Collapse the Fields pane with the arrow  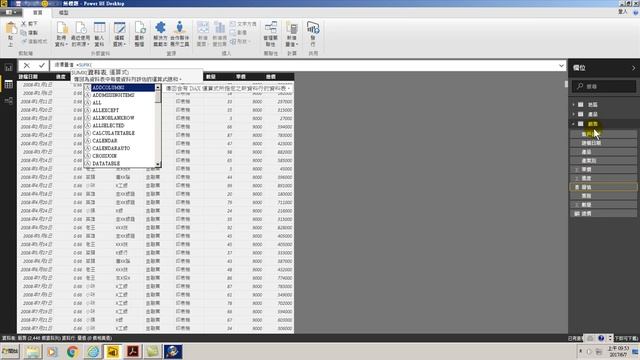point(633,68)
